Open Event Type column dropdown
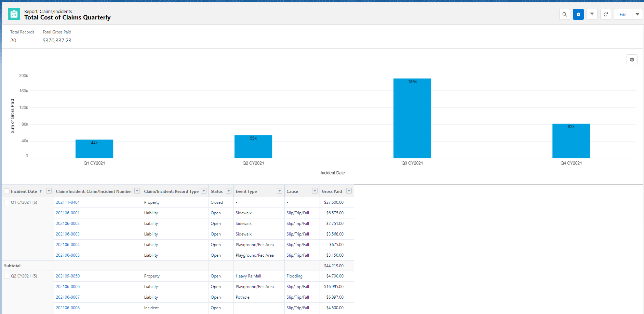The image size is (644, 314). point(280,191)
